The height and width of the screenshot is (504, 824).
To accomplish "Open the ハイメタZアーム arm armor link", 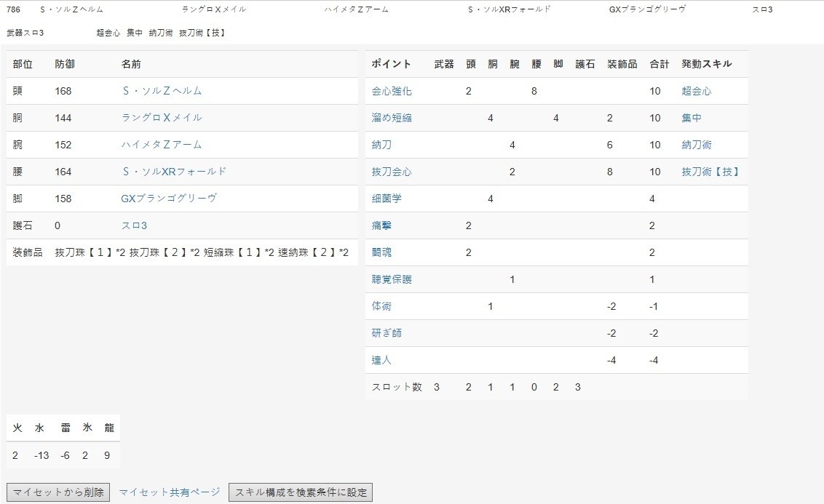I will (162, 145).
